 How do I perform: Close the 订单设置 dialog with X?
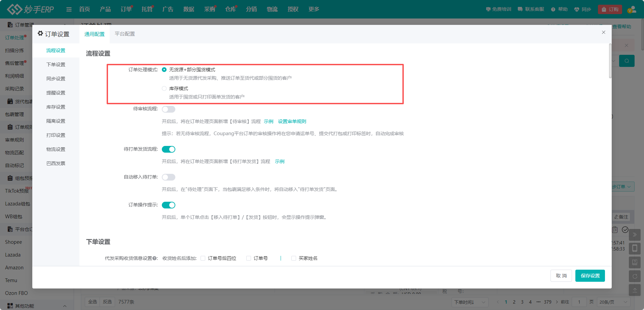coord(604,32)
